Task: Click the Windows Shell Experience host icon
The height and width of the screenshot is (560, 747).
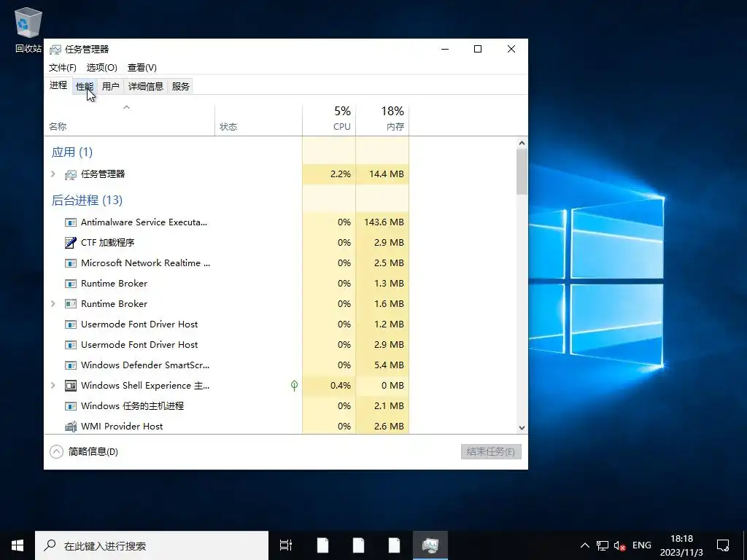Action: (x=71, y=386)
